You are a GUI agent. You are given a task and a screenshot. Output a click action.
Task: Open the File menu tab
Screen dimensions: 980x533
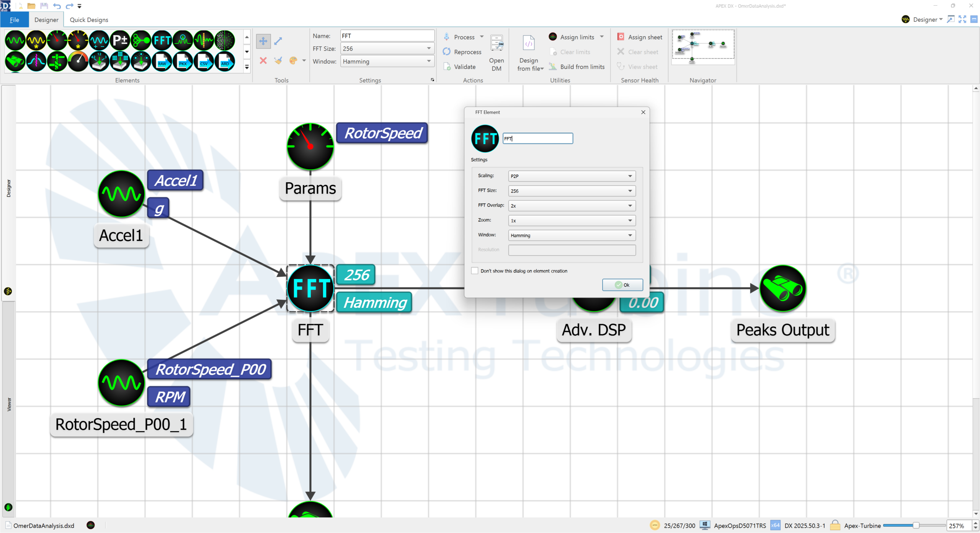15,20
